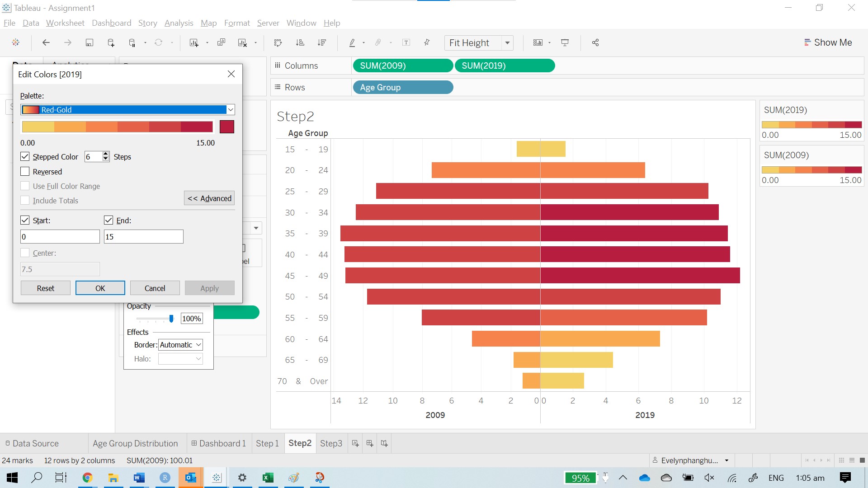Click the Highlight pen icon
The width and height of the screenshot is (868, 488).
[x=352, y=42]
